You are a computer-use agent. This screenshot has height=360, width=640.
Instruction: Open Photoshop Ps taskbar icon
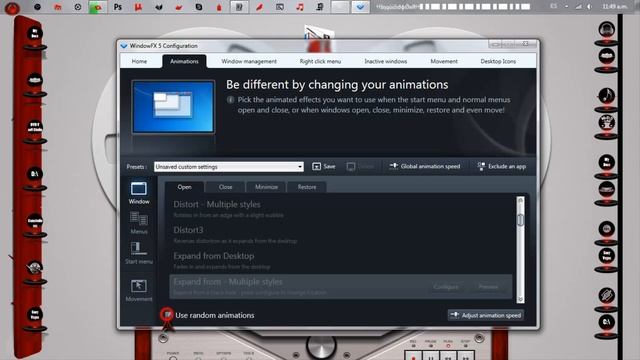(118, 7)
